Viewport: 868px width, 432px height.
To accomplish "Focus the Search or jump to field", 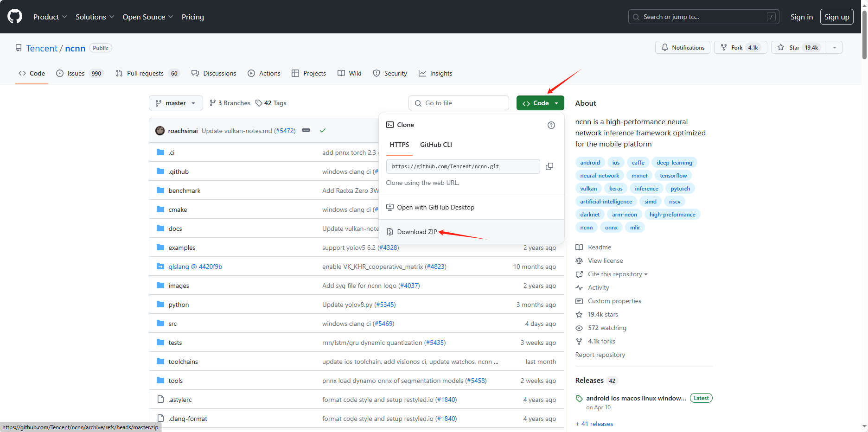I will [704, 17].
